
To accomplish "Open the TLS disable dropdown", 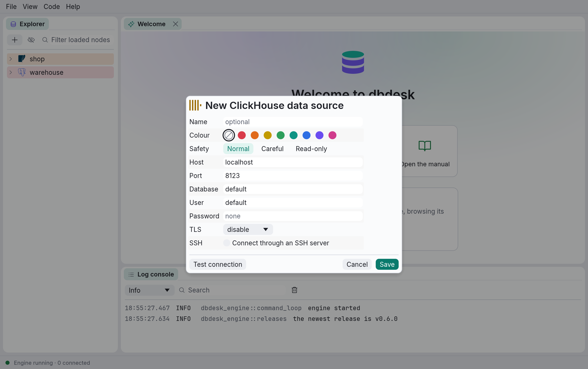I will click(x=248, y=229).
